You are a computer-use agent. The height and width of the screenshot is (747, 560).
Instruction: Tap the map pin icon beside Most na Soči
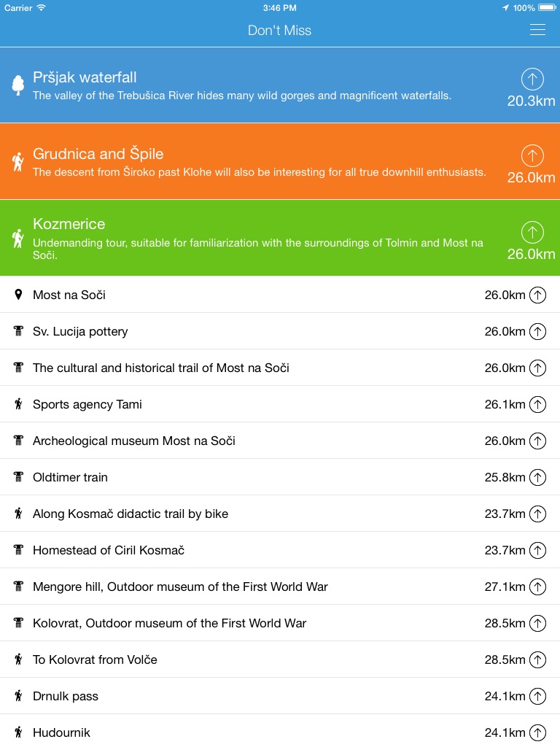tap(18, 295)
